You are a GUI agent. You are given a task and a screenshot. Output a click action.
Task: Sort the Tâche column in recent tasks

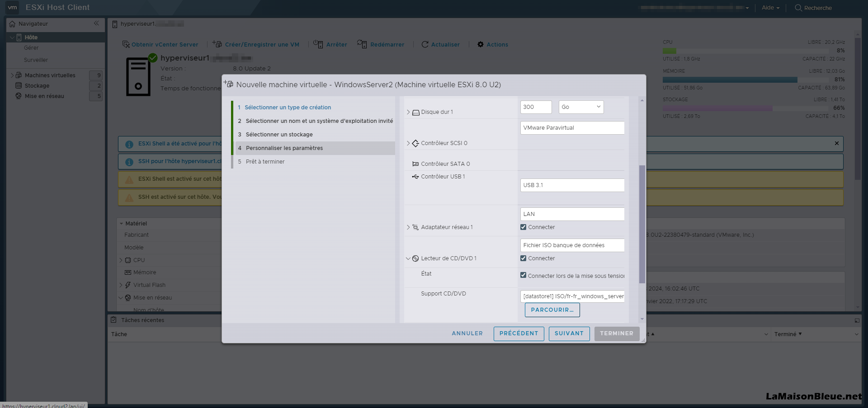tap(119, 334)
